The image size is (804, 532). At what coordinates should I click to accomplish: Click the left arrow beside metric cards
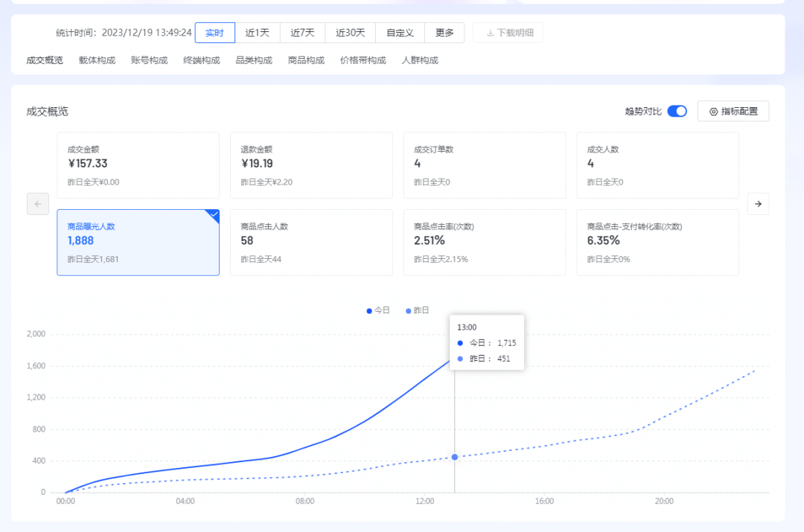pyautogui.click(x=38, y=204)
